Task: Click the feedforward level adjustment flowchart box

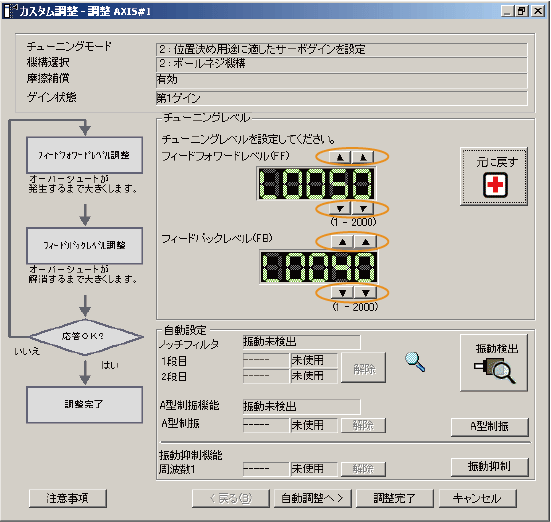Action: click(85, 155)
